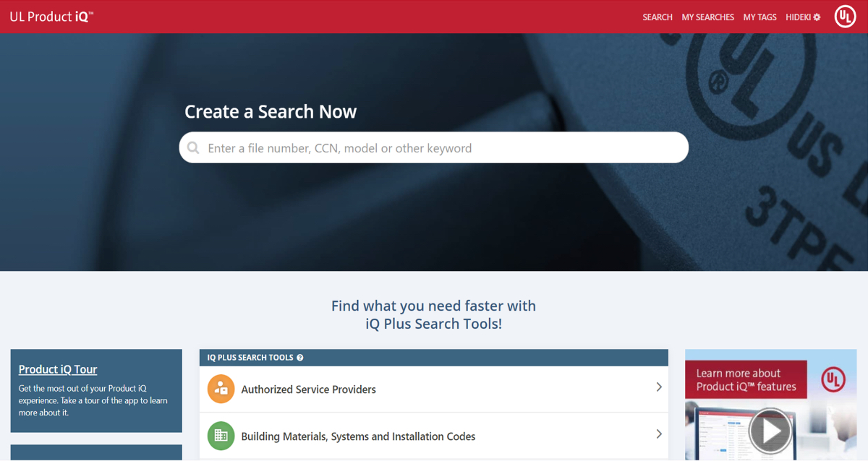
Task: Focus the file number or keyword search field
Action: click(x=434, y=147)
